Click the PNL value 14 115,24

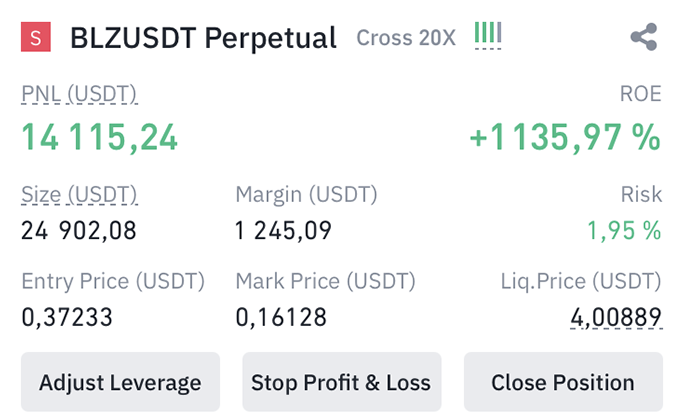pyautogui.click(x=100, y=137)
